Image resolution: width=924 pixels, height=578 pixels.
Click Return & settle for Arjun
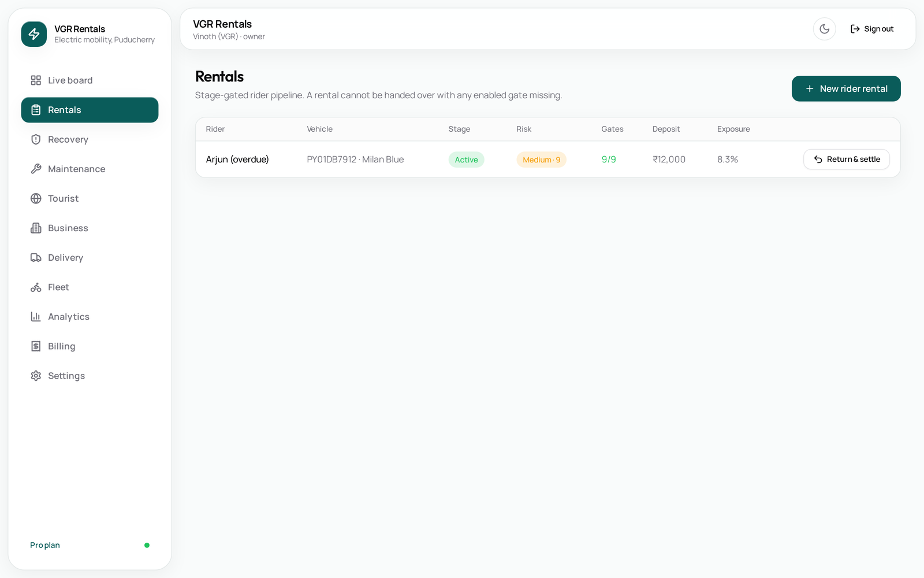846,160
